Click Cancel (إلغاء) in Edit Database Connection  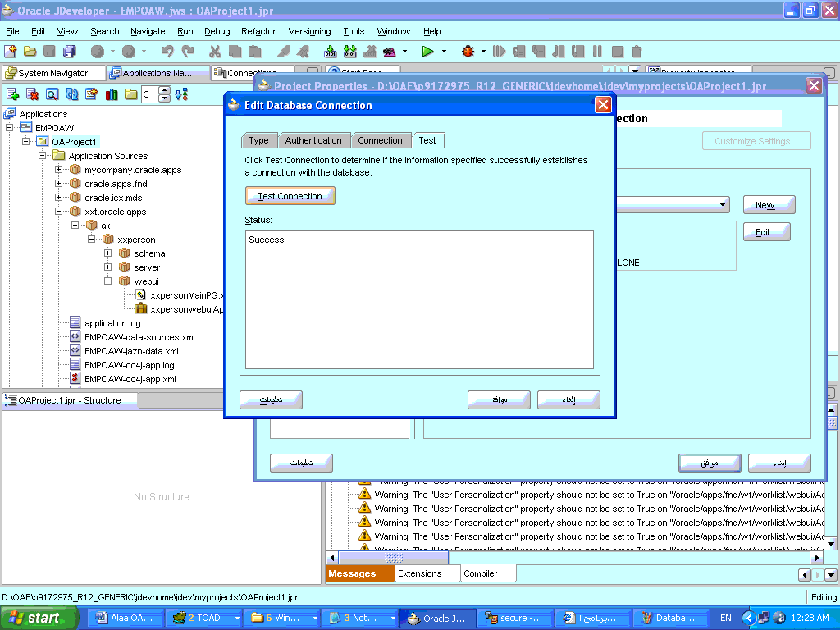pyautogui.click(x=568, y=399)
